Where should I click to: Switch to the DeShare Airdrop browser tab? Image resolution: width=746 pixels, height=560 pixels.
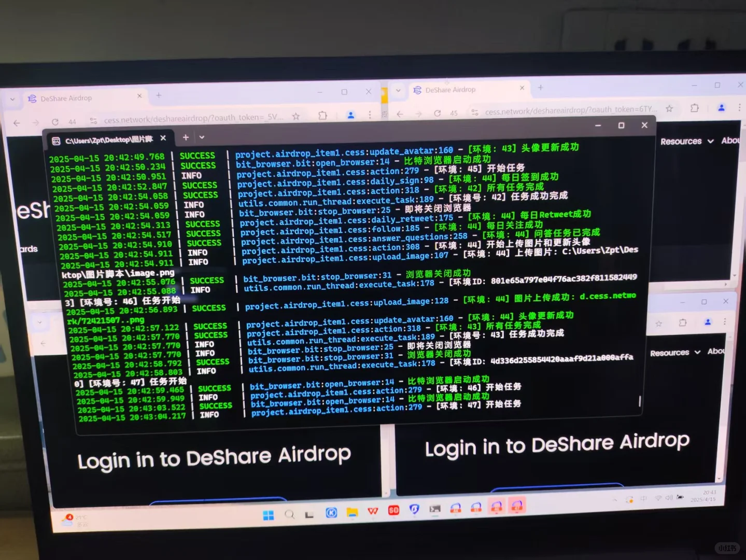pos(451,89)
